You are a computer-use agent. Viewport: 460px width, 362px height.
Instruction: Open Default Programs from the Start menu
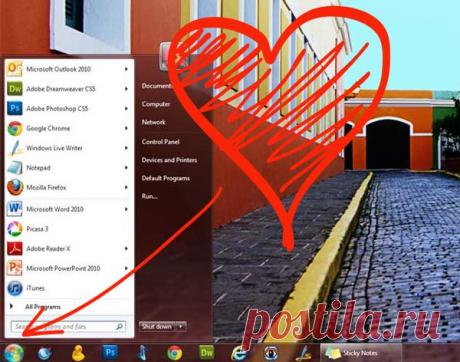[x=166, y=178]
